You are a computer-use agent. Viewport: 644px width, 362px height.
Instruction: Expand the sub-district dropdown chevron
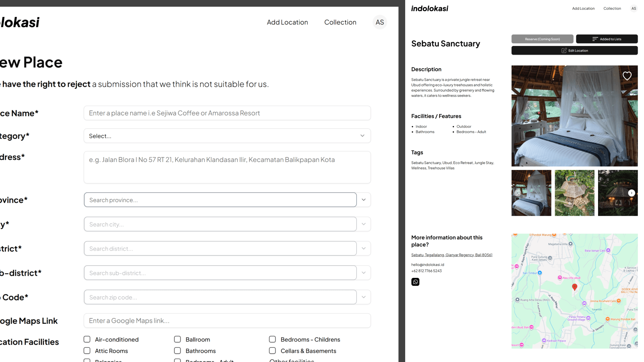tap(364, 273)
